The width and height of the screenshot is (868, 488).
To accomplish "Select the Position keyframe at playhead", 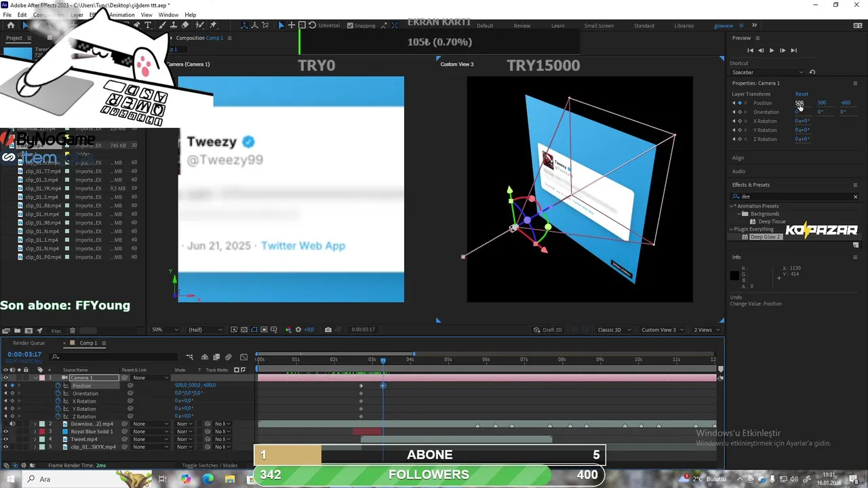I will tap(383, 386).
